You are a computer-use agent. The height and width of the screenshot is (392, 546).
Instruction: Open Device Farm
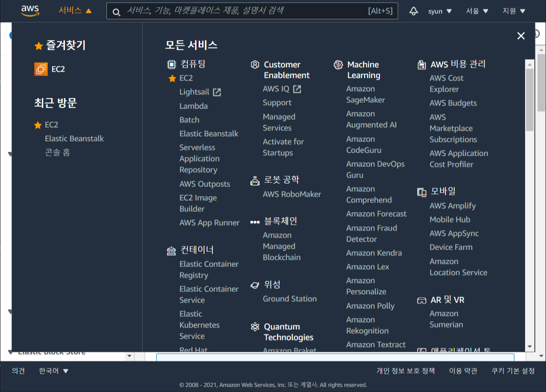tap(451, 247)
